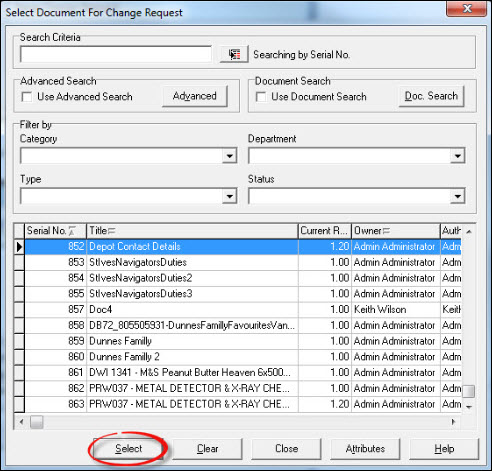
Task: Open the Status filter dropdown
Action: tap(458, 196)
